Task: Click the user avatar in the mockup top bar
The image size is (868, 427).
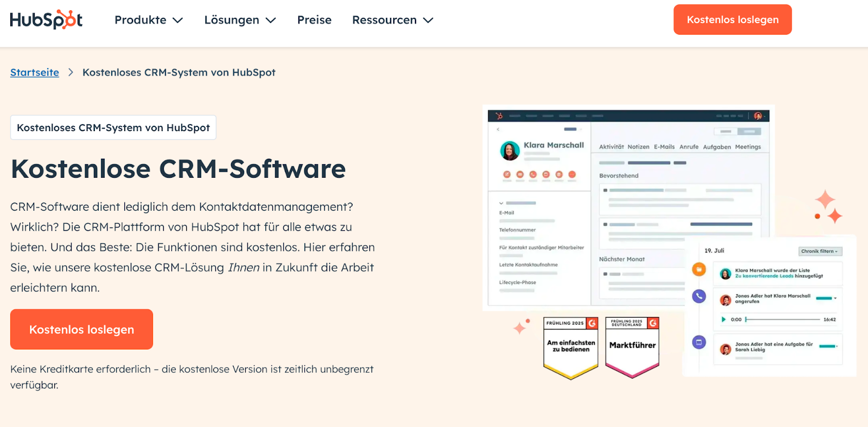Action: (758, 116)
